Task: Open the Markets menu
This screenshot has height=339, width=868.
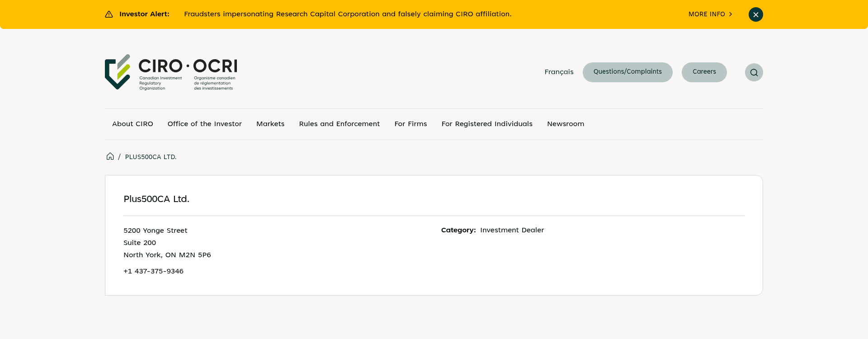Action: click(x=270, y=124)
